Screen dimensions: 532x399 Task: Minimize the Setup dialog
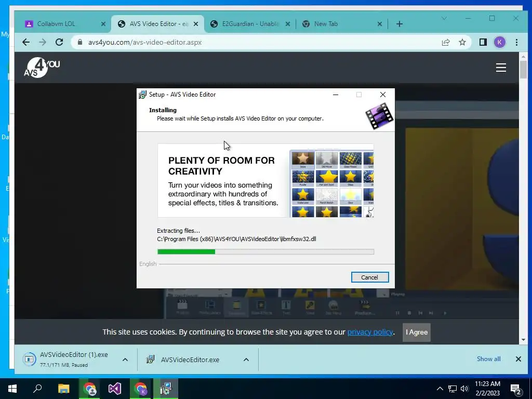pyautogui.click(x=336, y=95)
